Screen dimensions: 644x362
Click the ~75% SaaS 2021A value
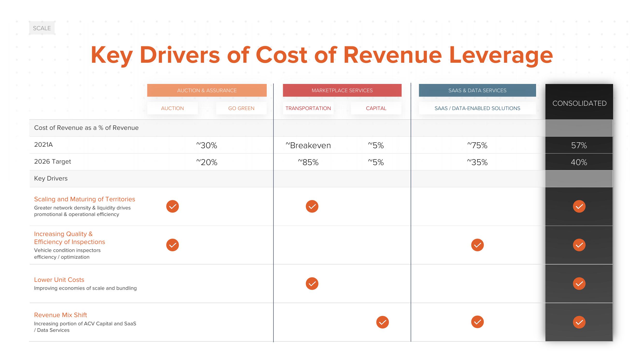coord(477,145)
